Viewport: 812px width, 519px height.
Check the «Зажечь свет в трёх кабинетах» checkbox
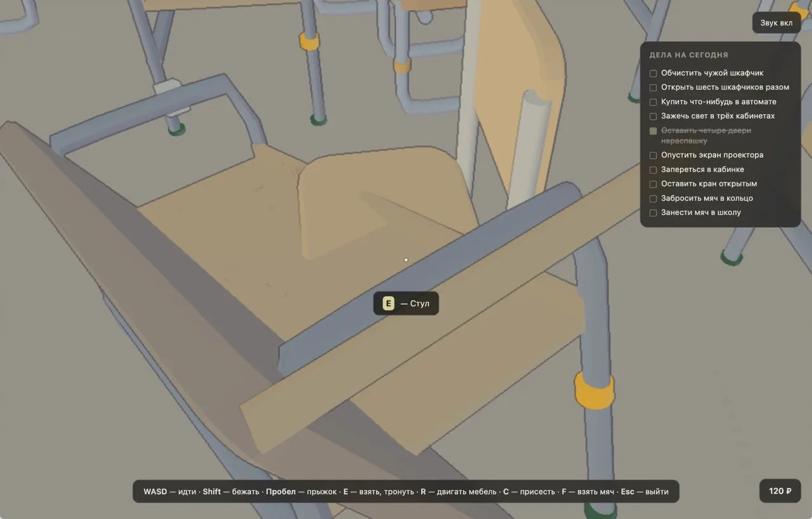tap(653, 117)
